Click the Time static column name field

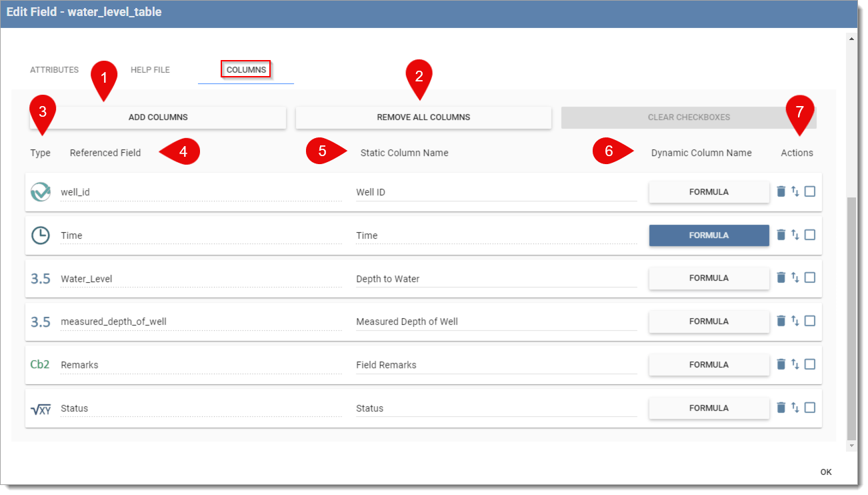(496, 235)
